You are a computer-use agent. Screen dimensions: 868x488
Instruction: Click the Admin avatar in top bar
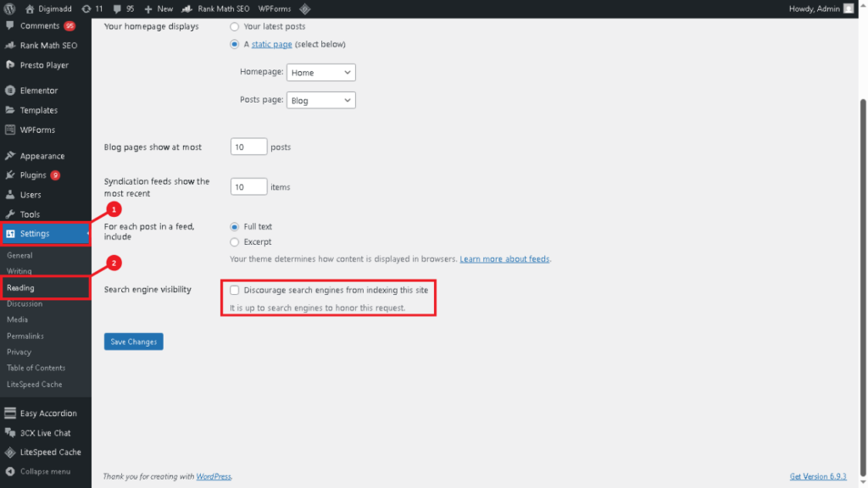click(x=849, y=8)
